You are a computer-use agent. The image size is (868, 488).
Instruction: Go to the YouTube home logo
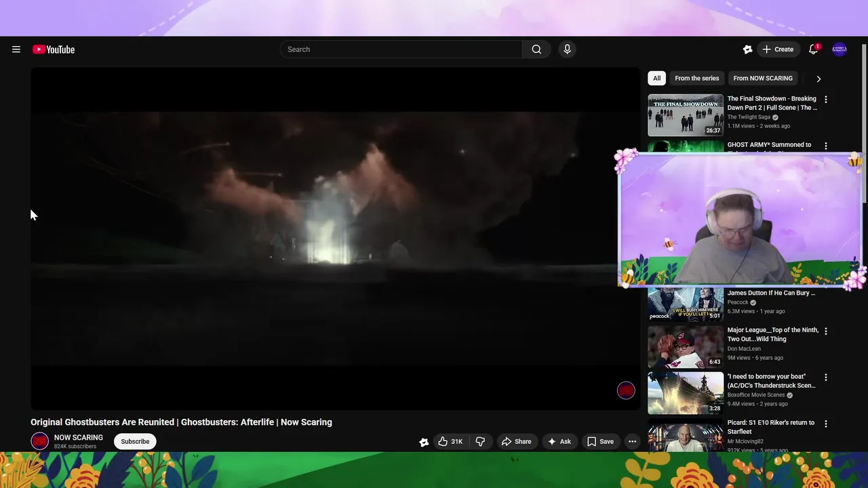[x=54, y=49]
